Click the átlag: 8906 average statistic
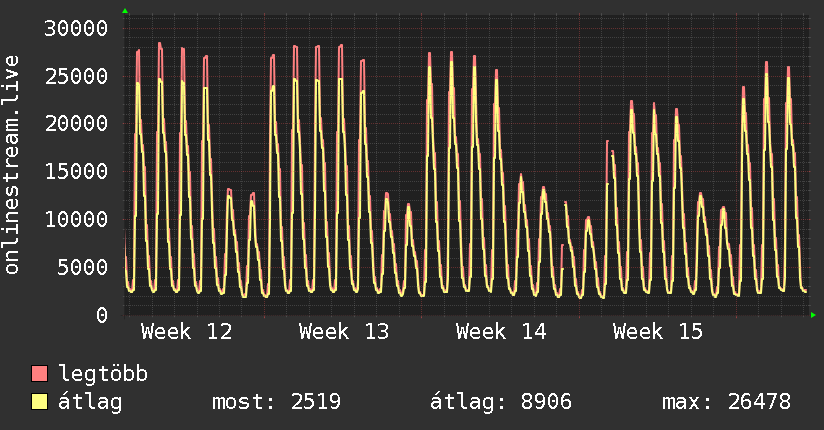Image resolution: width=824 pixels, height=430 pixels. click(500, 402)
